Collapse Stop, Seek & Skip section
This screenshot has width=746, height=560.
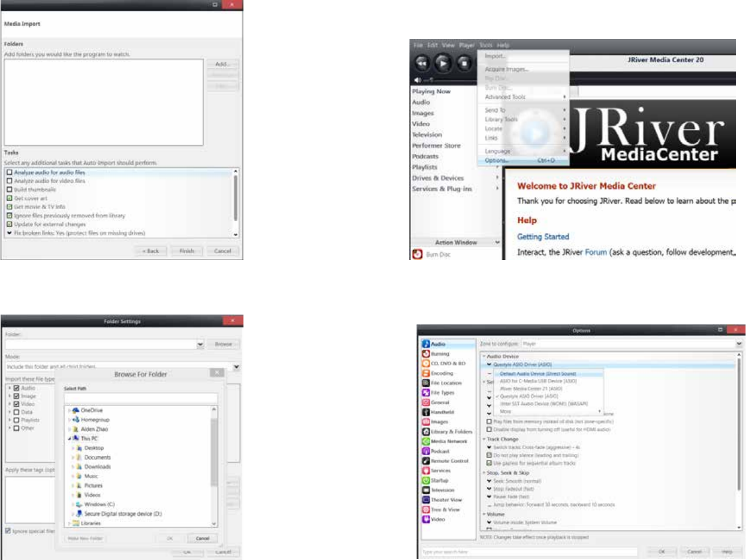[483, 473]
